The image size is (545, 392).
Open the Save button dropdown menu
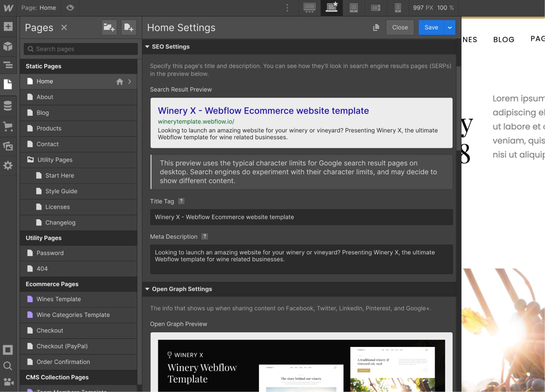tap(449, 27)
